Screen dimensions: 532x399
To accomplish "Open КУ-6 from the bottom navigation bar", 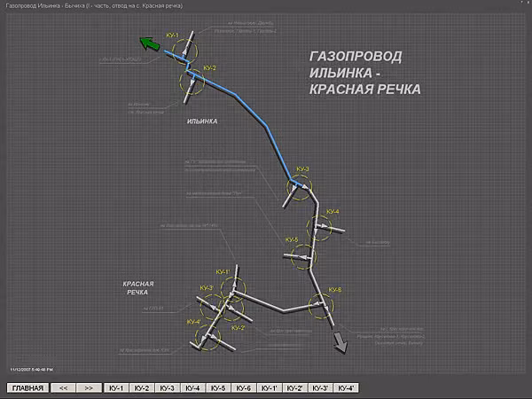I will tap(244, 387).
